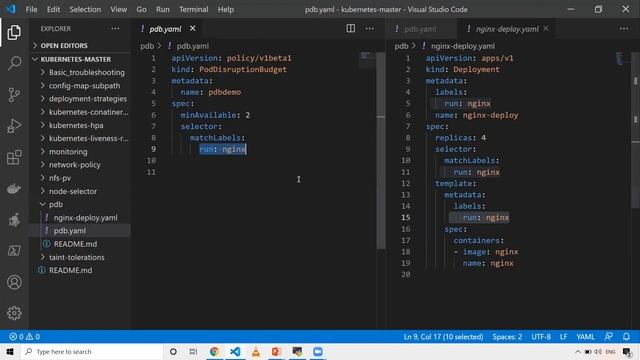Close the pdb.yaml tab in left editor

(192, 28)
